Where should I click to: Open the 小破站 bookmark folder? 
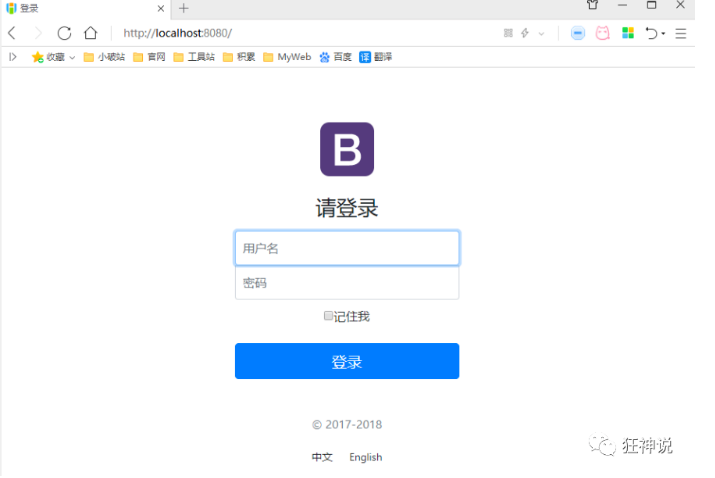coord(104,57)
